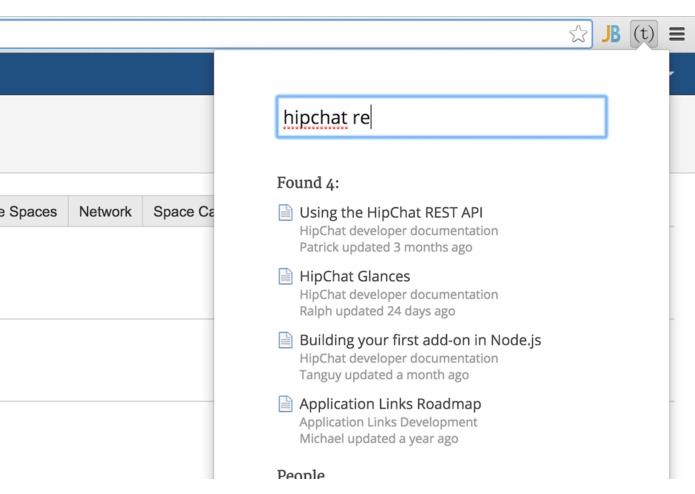This screenshot has width=695, height=494.
Task: Click the 'Found 4:' results heading
Action: pyautogui.click(x=308, y=183)
